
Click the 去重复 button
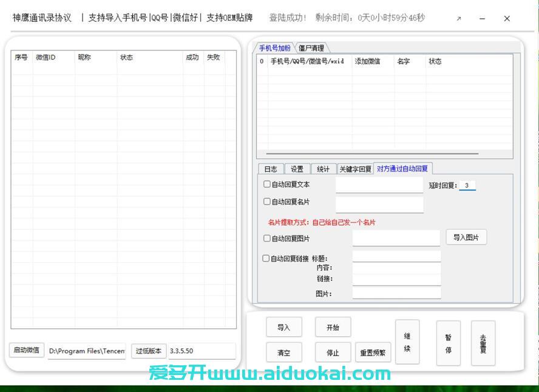coord(483,343)
